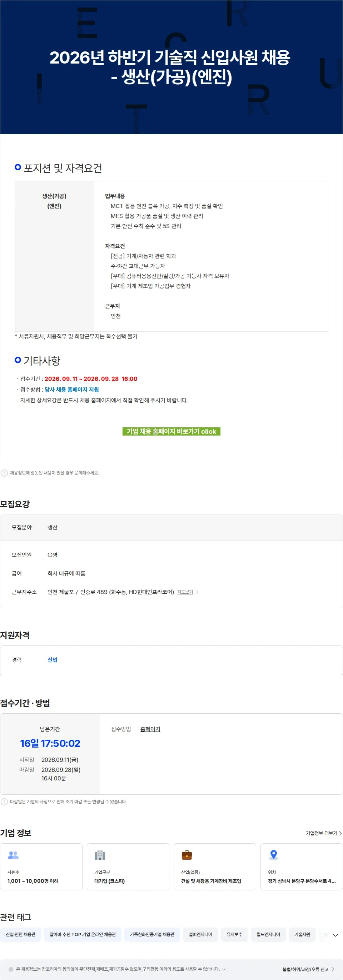Open the 홈페이지 application method link
343x980 pixels.
click(150, 729)
